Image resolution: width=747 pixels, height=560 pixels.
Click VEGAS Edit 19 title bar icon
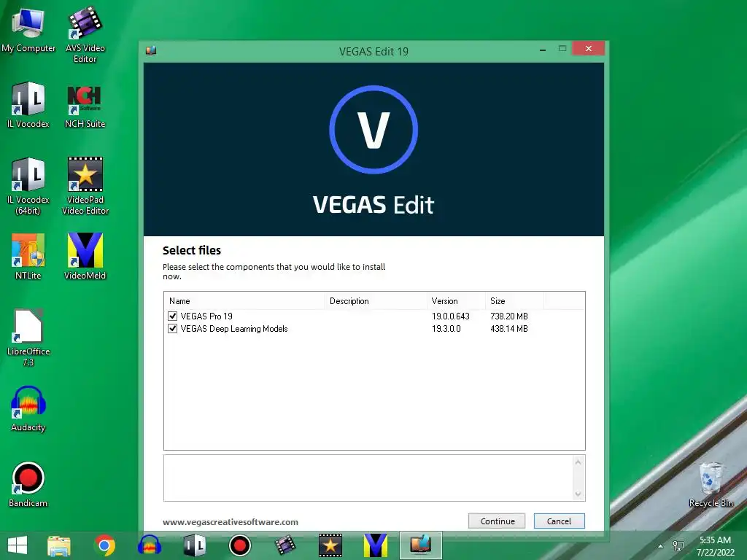151,50
